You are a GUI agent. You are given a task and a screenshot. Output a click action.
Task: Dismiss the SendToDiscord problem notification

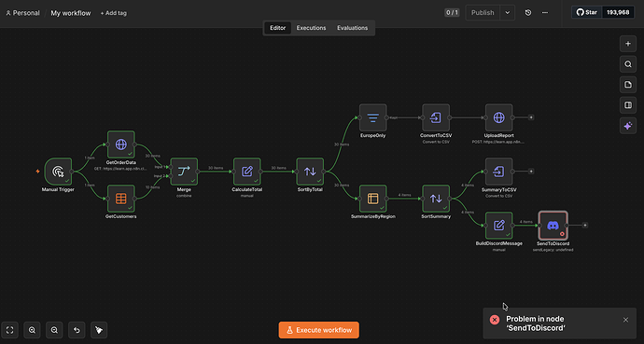[x=625, y=320]
